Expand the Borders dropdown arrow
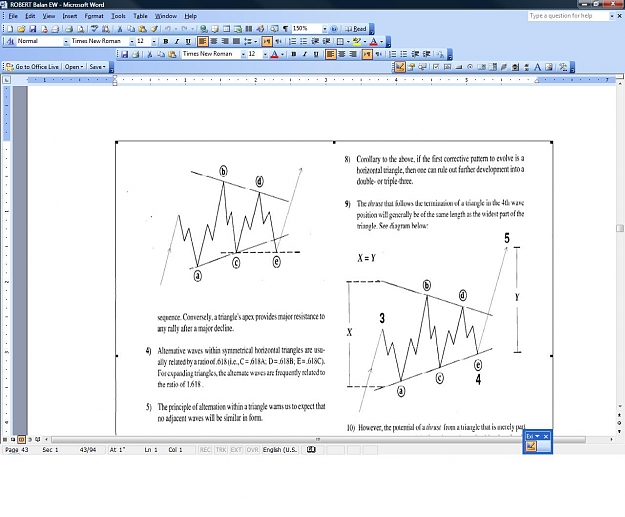This screenshot has height=517, width=625. tap(348, 41)
